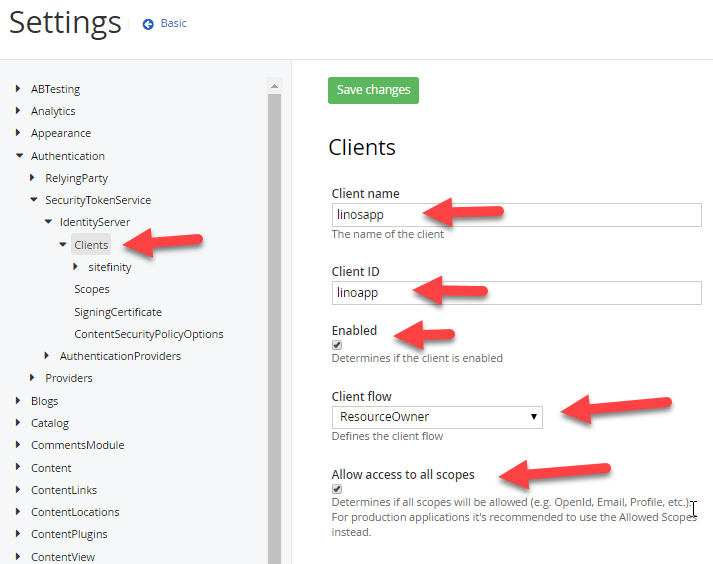Open the ContentSecurityPolicyOptions item
This screenshot has height=564, width=713.
coord(149,334)
